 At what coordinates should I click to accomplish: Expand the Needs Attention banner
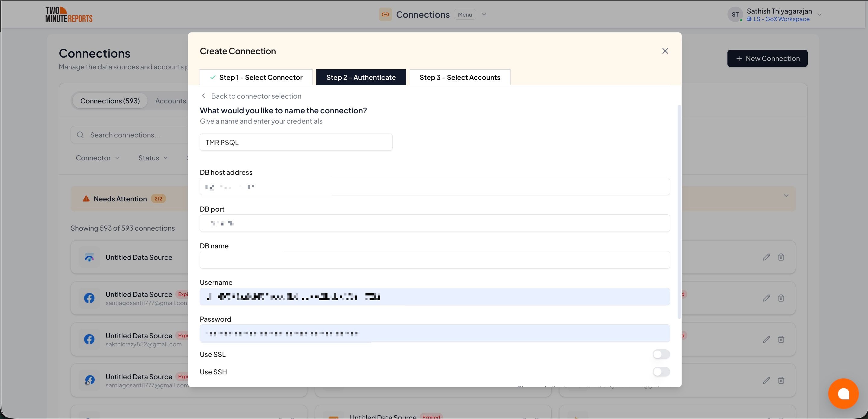click(x=786, y=195)
